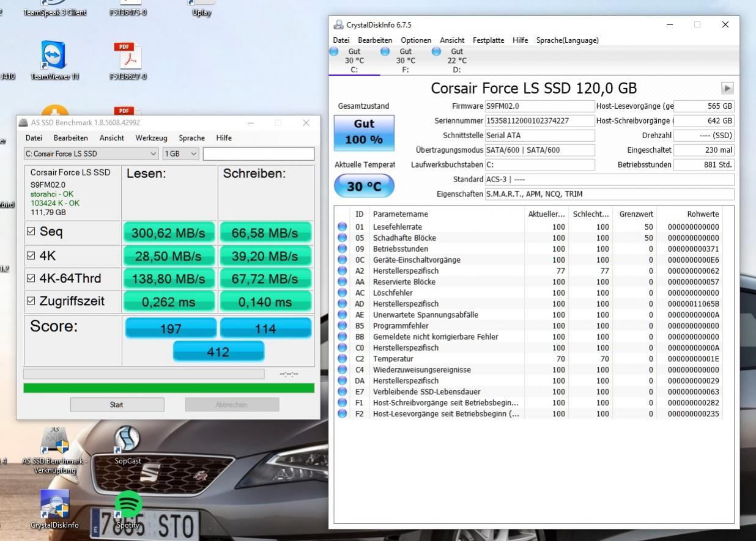Click status orb for Betriebsstunden row
Screen dimensions: 756x541
[343, 249]
